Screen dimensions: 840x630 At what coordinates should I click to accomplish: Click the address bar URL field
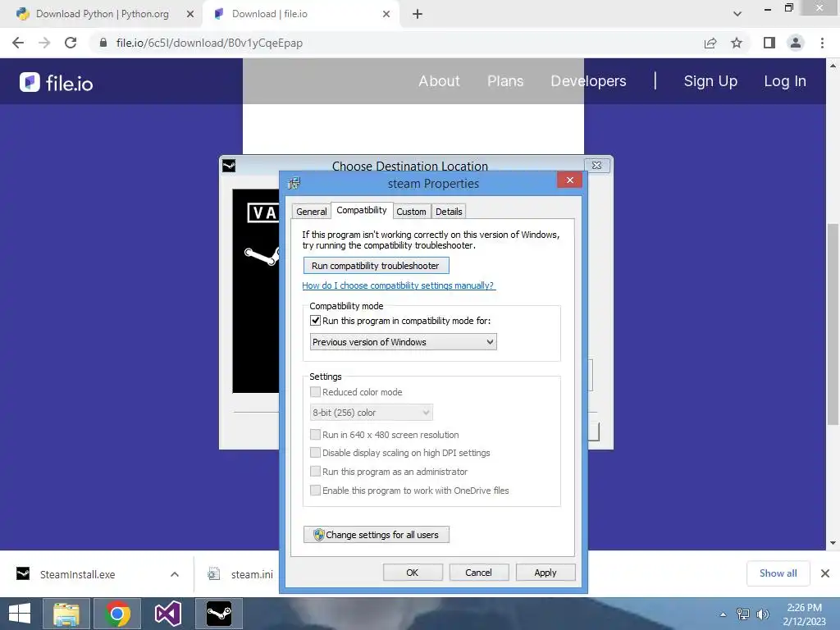(x=396, y=43)
